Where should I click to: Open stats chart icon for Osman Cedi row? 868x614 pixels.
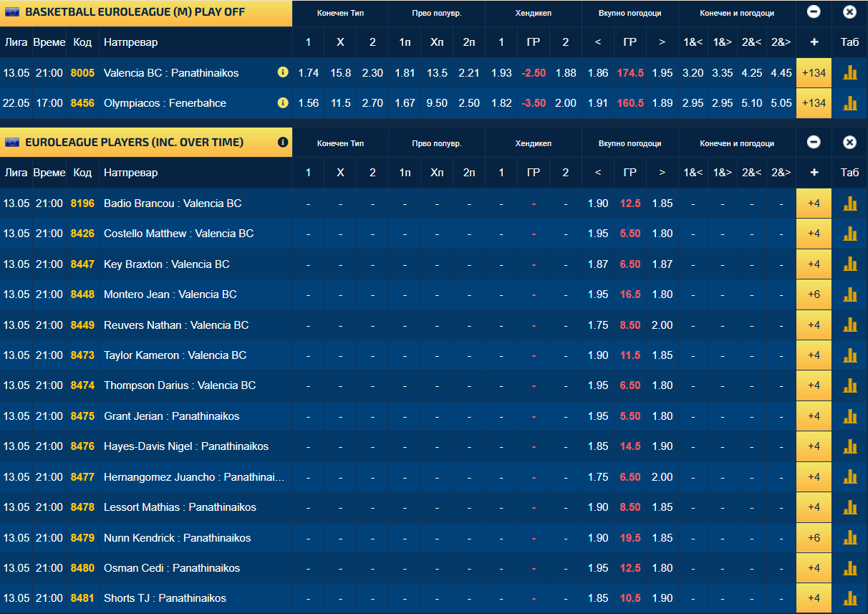(850, 568)
